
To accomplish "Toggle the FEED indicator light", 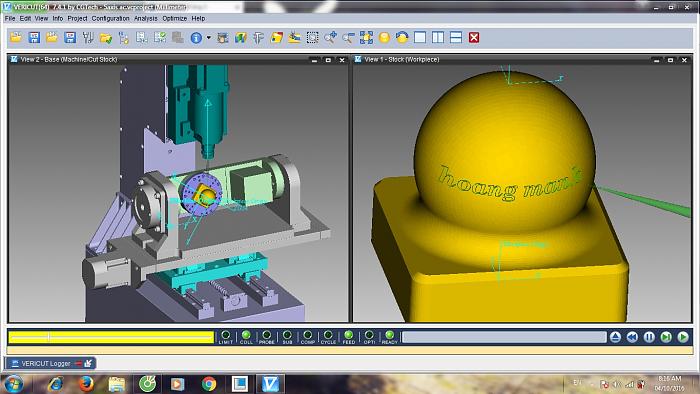I will (x=349, y=335).
